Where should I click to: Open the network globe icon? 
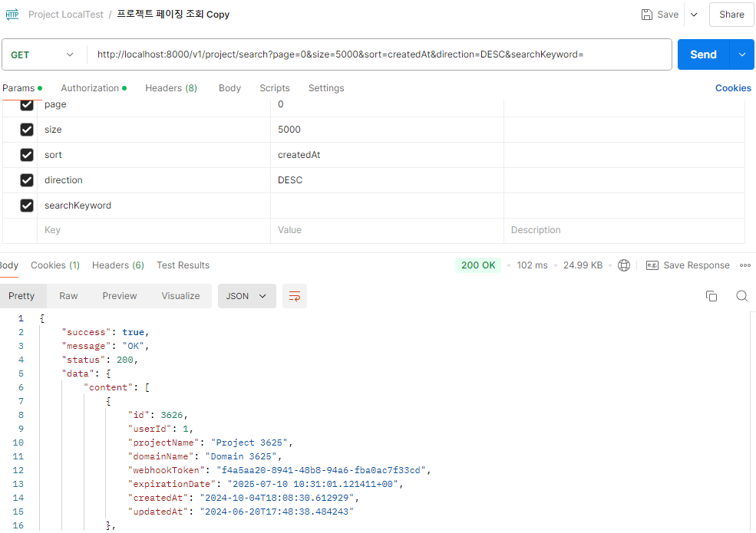[x=624, y=265]
